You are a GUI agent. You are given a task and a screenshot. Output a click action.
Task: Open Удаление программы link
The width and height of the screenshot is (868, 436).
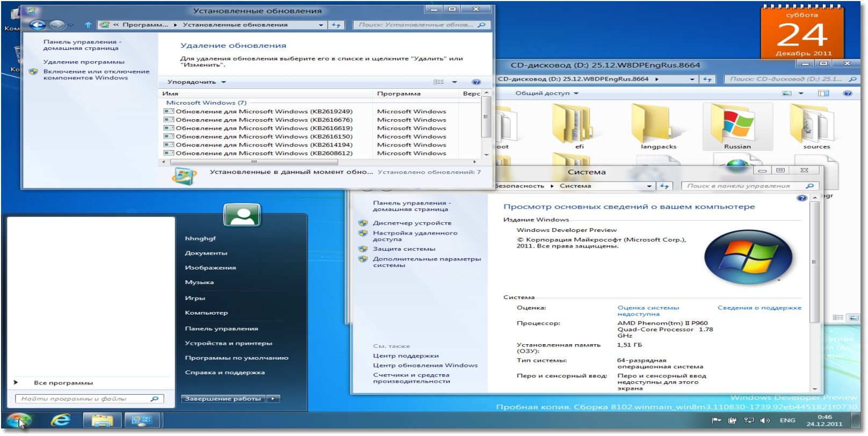point(84,62)
